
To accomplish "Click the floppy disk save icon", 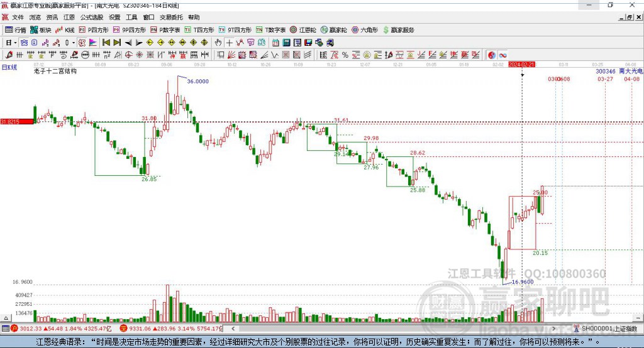I will point(308,43).
